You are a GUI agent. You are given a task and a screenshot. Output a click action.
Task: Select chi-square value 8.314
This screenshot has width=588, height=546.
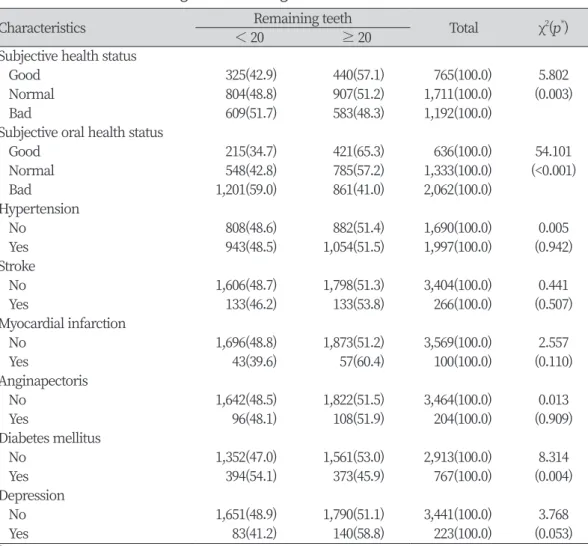(554, 458)
